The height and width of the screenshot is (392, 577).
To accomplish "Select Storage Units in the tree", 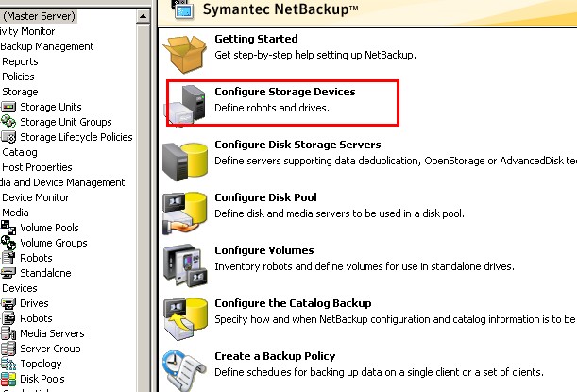I will pos(52,107).
